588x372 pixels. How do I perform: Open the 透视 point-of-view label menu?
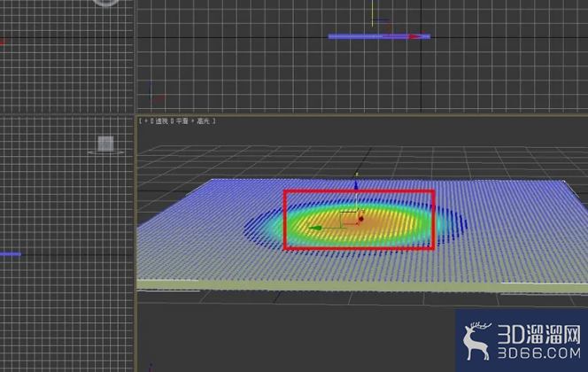[162, 121]
